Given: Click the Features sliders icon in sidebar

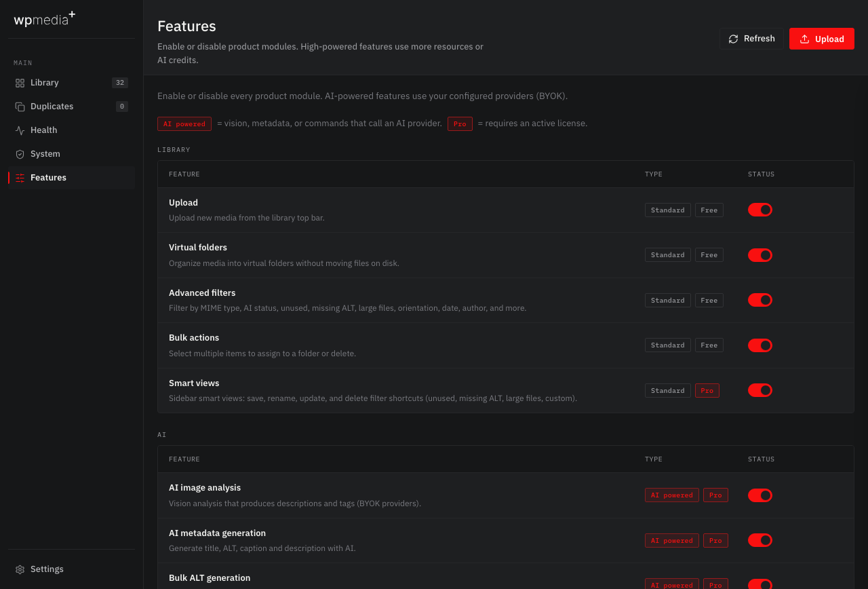Looking at the screenshot, I should click(20, 178).
